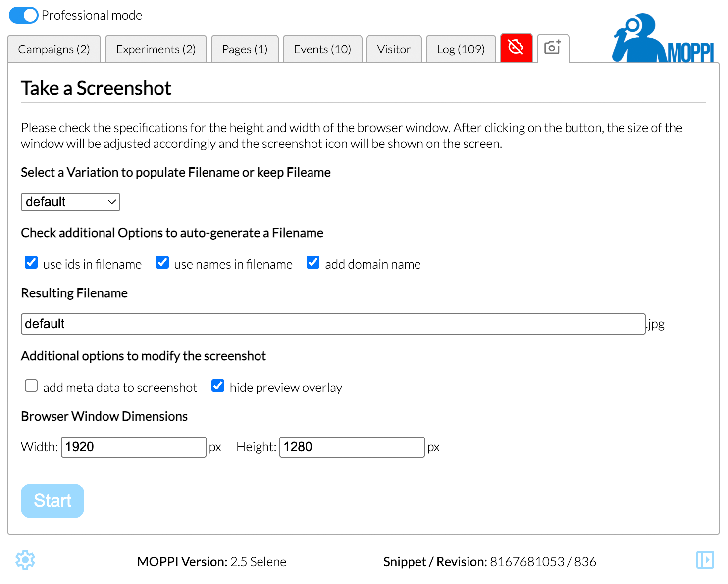This screenshot has width=728, height=584.
Task: Select the Log (109) tab
Action: [461, 49]
